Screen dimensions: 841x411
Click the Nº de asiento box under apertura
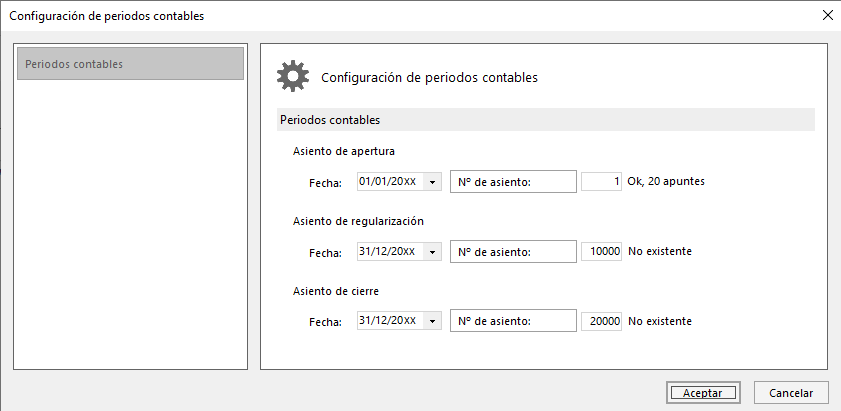[x=513, y=181]
